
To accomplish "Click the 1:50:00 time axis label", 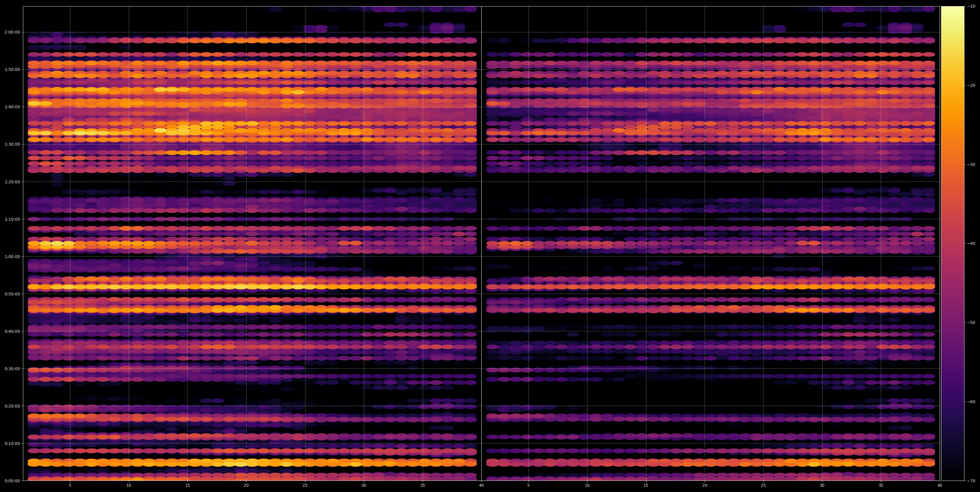I will pyautogui.click(x=12, y=70).
